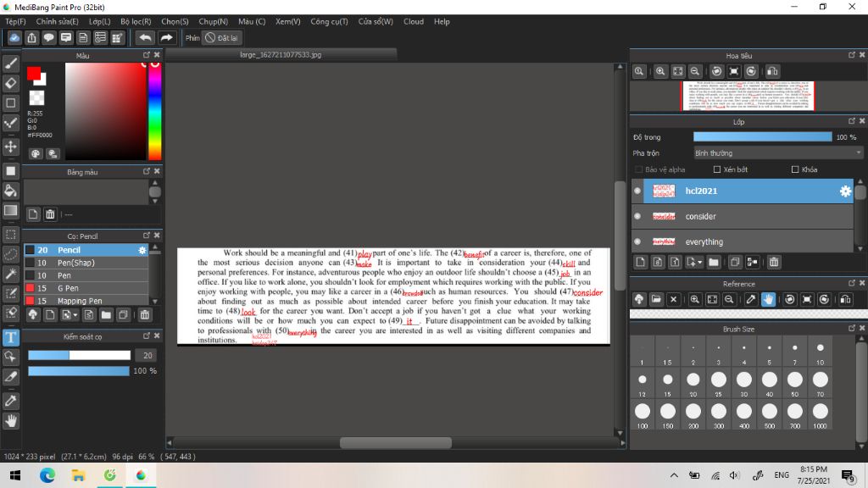The width and height of the screenshot is (868, 488).
Task: Delete brush using Cọ panel trash icon
Action: coord(144,315)
